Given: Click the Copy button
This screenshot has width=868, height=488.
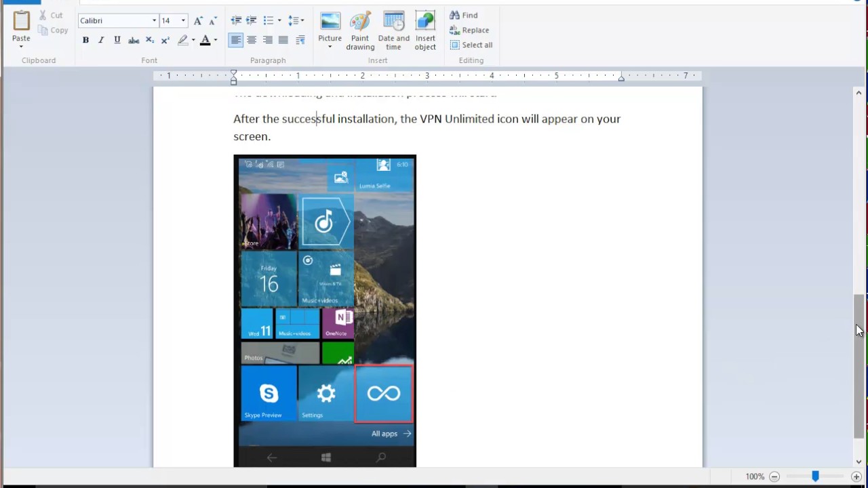Looking at the screenshot, I should 53,30.
